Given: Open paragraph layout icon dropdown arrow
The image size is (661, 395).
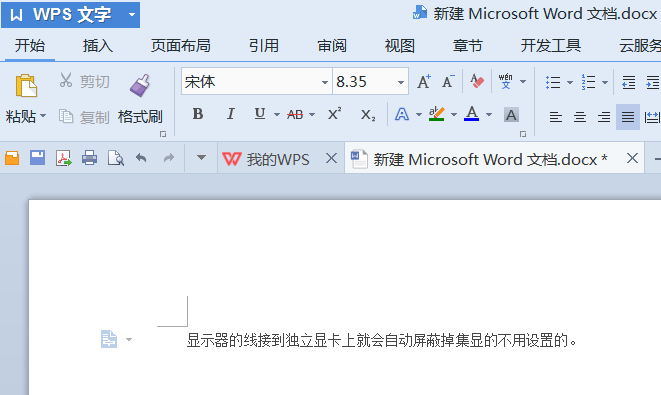Looking at the screenshot, I should [129, 339].
